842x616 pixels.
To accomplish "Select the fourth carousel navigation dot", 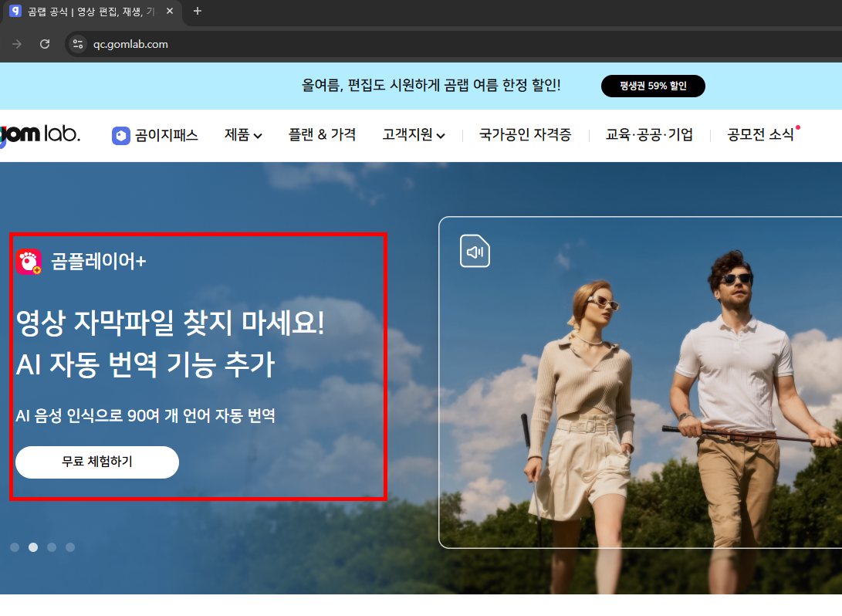I will click(x=70, y=547).
